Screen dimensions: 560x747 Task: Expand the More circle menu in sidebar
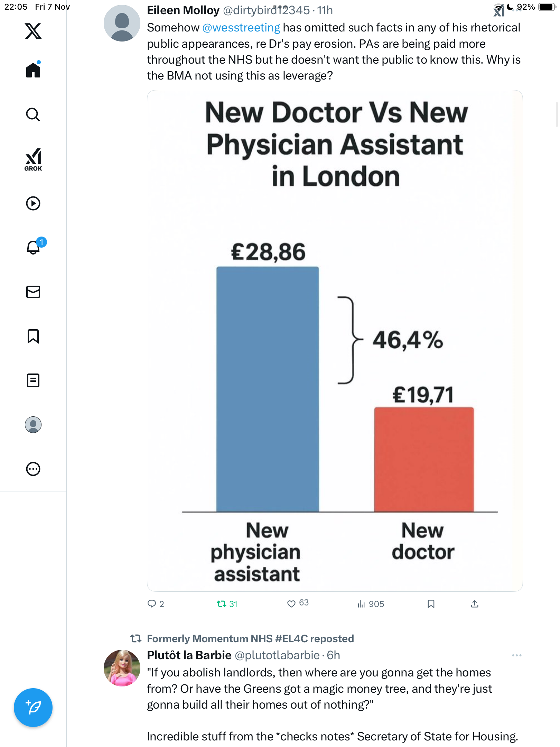pos(33,469)
